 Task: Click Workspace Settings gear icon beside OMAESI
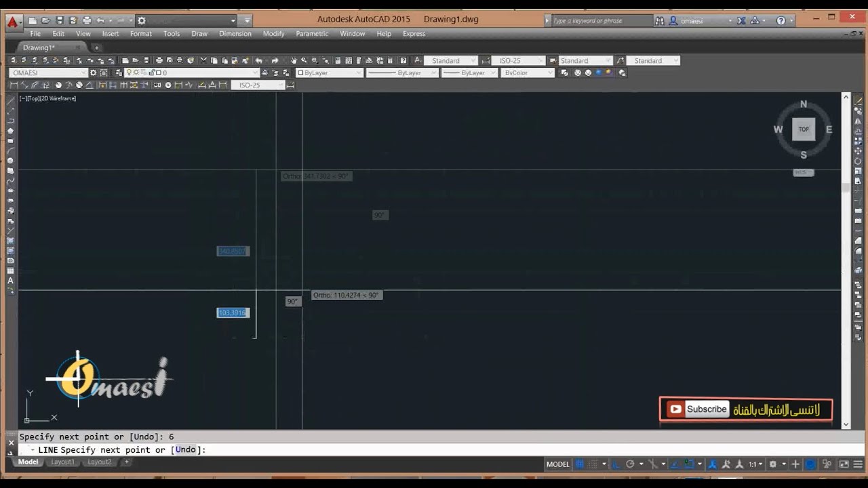(x=93, y=73)
